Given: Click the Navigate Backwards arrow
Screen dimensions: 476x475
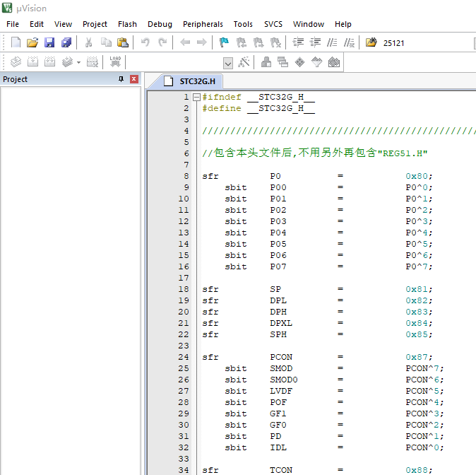Looking at the screenshot, I should tap(185, 42).
